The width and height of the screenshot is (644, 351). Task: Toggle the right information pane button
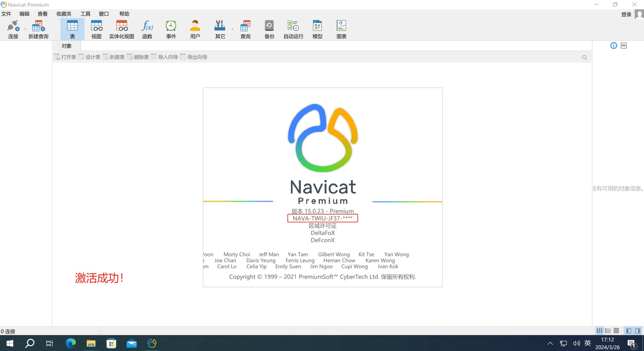(x=638, y=331)
